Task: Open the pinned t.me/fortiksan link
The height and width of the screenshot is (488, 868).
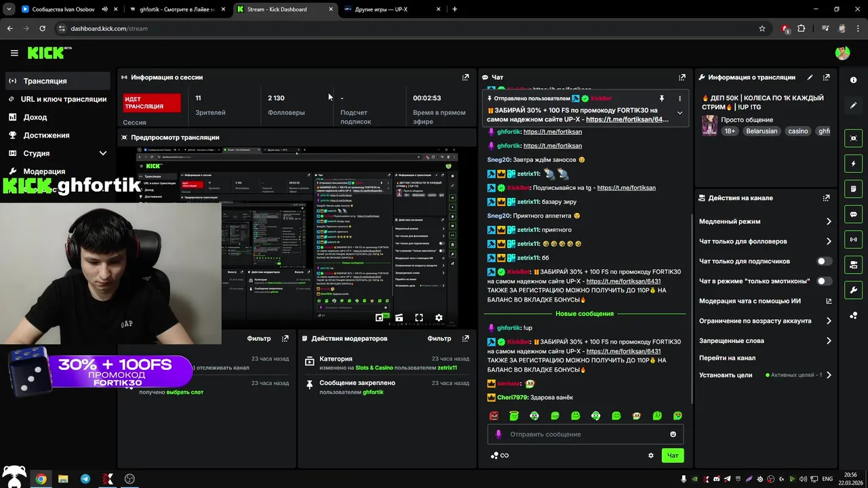Action: coord(627,119)
